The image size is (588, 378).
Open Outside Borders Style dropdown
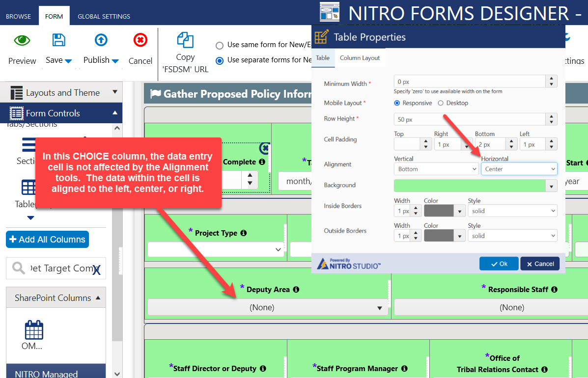click(x=512, y=236)
